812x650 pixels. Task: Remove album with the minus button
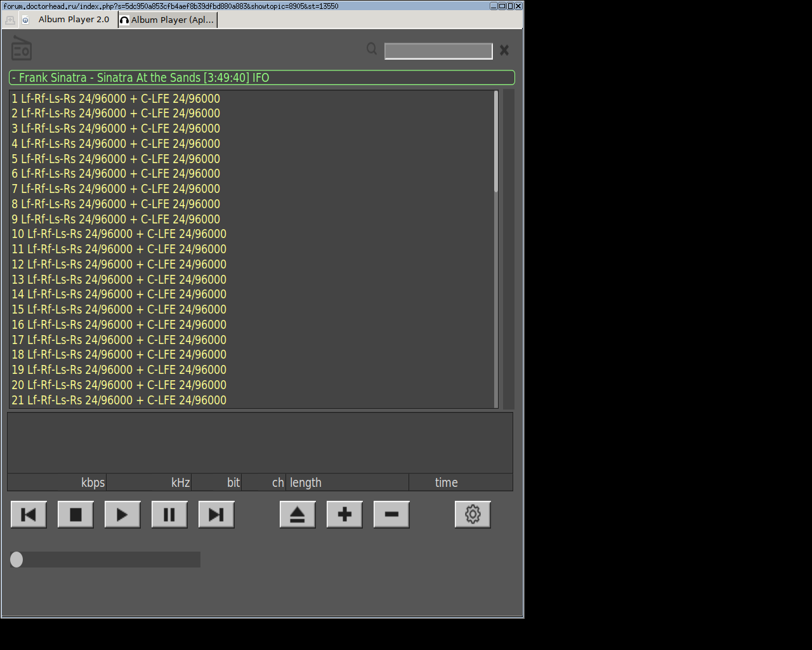(x=391, y=514)
